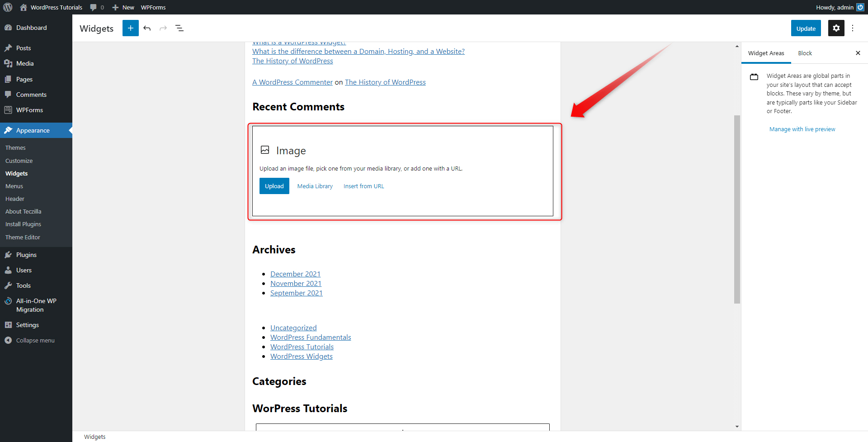Open Manage with live preview link
868x442 pixels.
coord(802,129)
